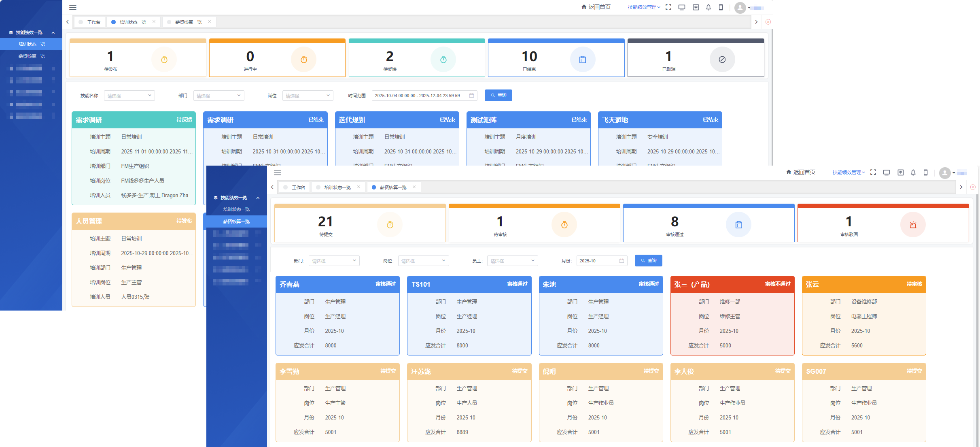Click the clipboard icon on 审核通过 card
Image resolution: width=980 pixels, height=447 pixels.
point(738,225)
